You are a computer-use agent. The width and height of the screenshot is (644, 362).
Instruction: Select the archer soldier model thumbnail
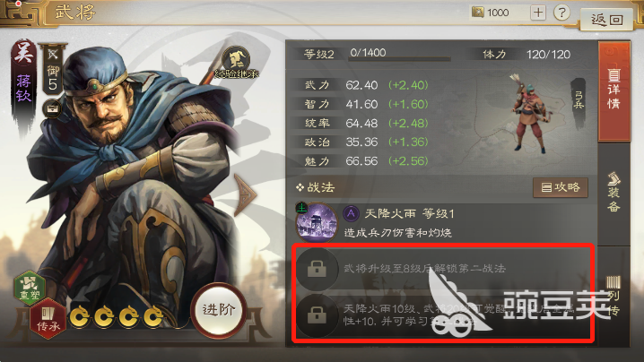(530, 113)
